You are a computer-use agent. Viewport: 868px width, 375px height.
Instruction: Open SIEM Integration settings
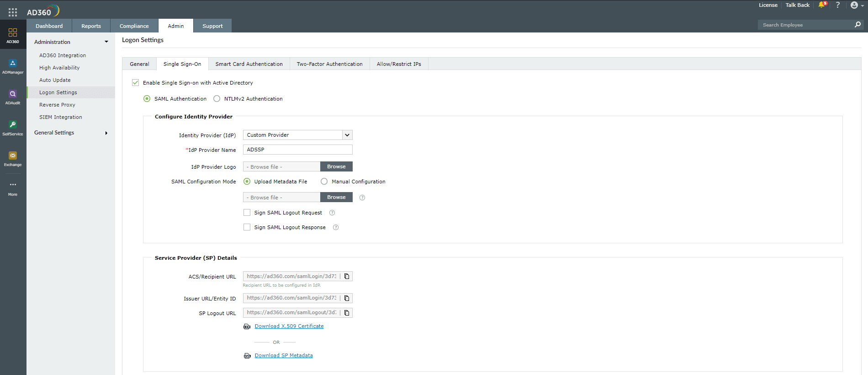click(61, 117)
